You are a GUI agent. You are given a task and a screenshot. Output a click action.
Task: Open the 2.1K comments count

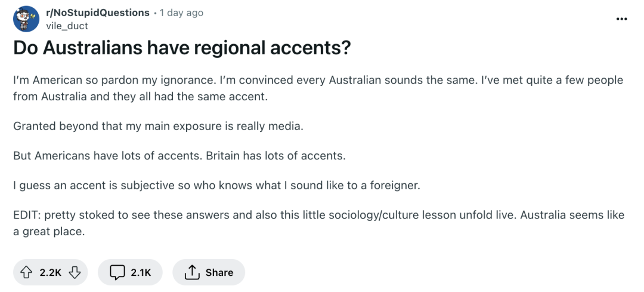141,272
